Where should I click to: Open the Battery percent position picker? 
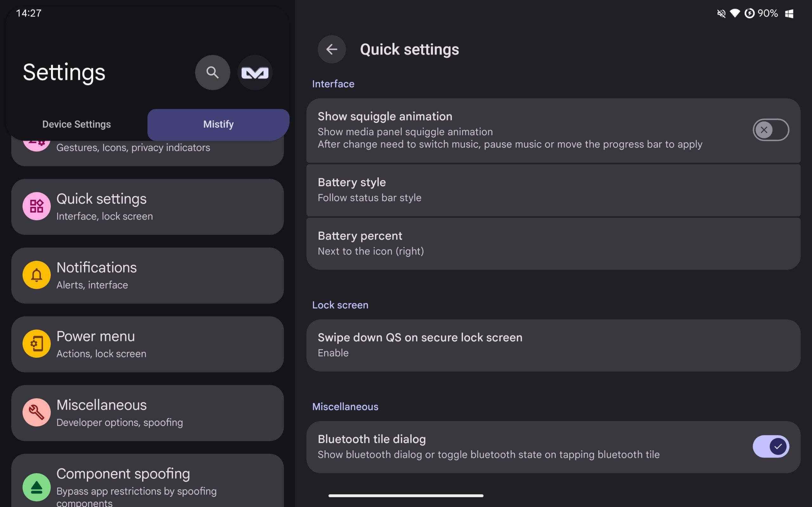click(553, 243)
